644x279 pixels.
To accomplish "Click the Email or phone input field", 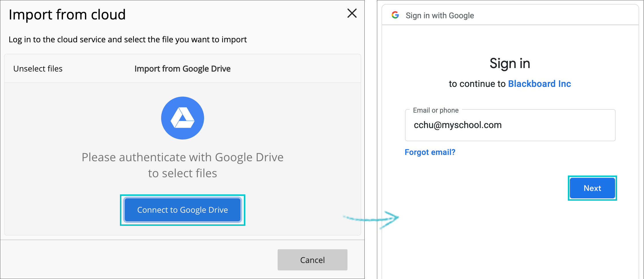I will [510, 125].
